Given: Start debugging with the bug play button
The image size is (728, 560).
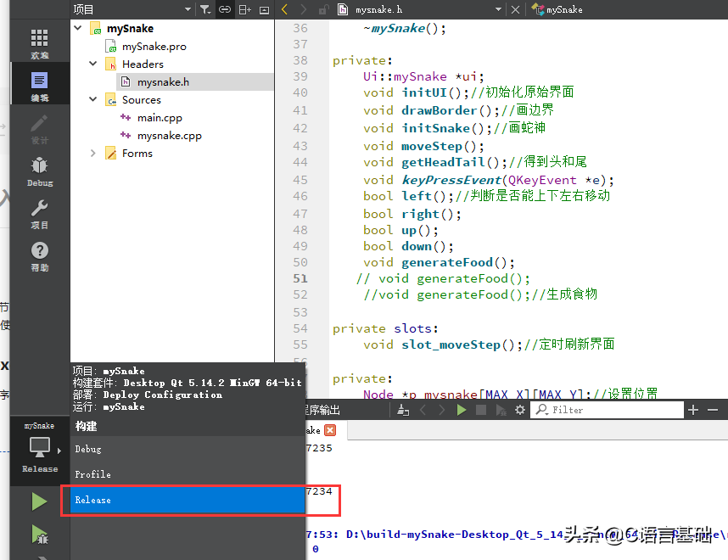Looking at the screenshot, I should coord(40,535).
